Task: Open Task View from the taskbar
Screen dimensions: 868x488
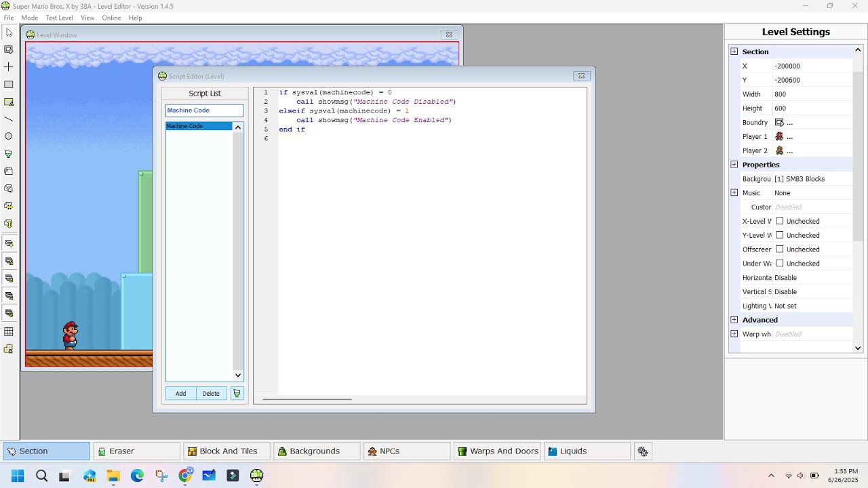Action: click(x=64, y=476)
